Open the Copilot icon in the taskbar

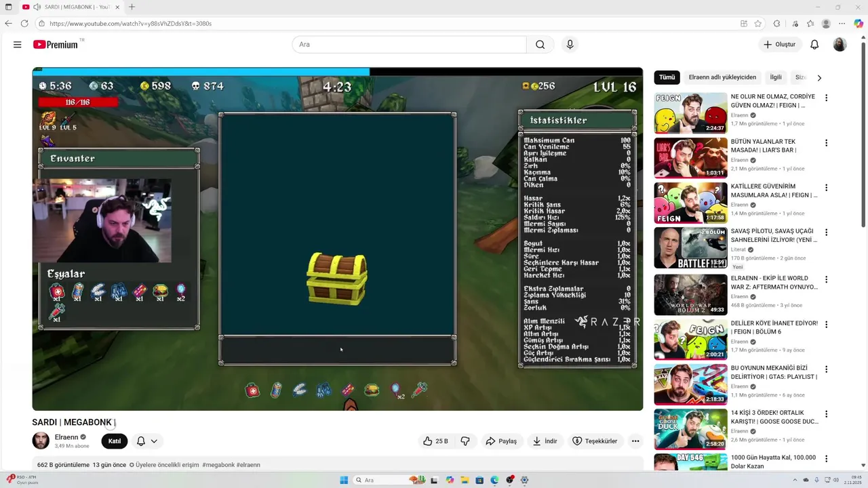450,480
